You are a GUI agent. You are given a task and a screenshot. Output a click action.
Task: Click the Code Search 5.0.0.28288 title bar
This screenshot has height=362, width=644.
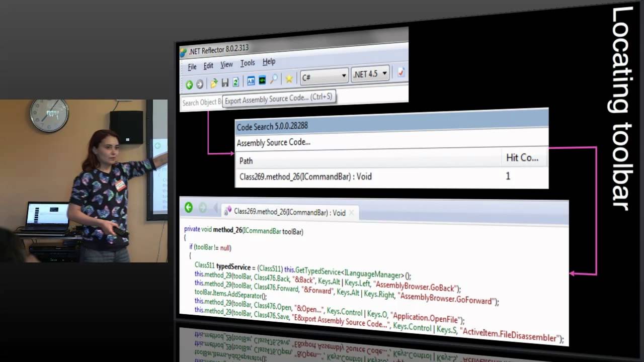coord(391,123)
